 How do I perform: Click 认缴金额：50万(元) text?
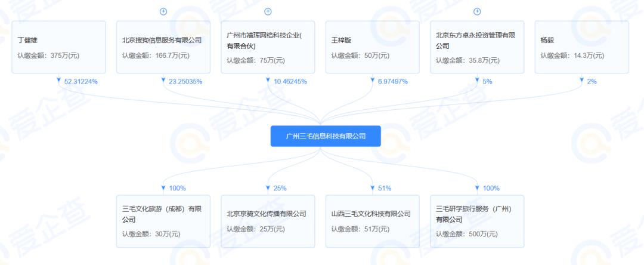tap(360, 56)
